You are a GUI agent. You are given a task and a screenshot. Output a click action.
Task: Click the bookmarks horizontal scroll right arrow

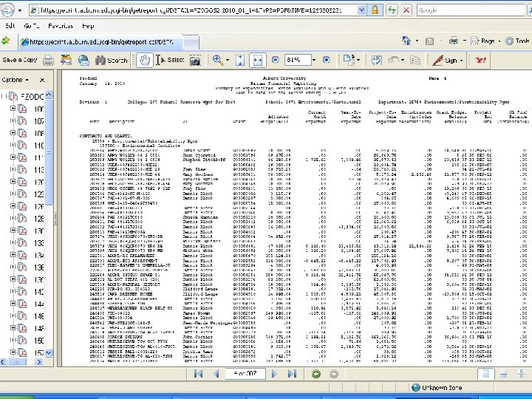[x=38, y=362]
